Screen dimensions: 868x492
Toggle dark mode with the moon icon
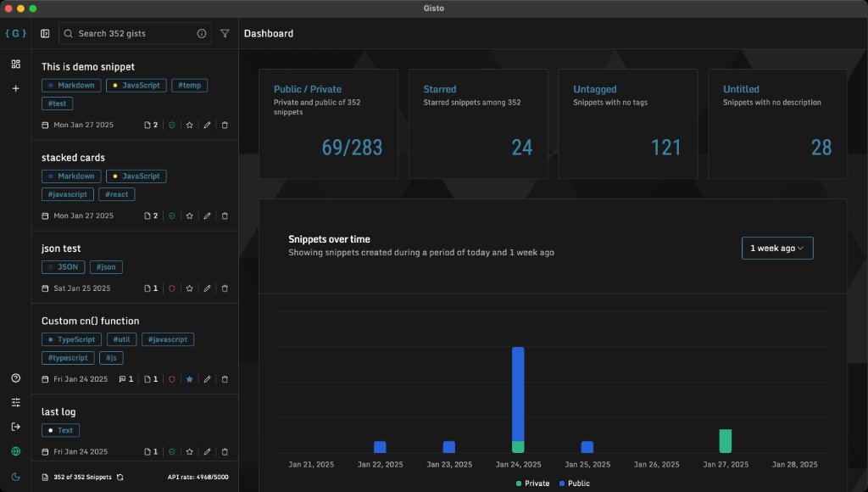tap(15, 476)
